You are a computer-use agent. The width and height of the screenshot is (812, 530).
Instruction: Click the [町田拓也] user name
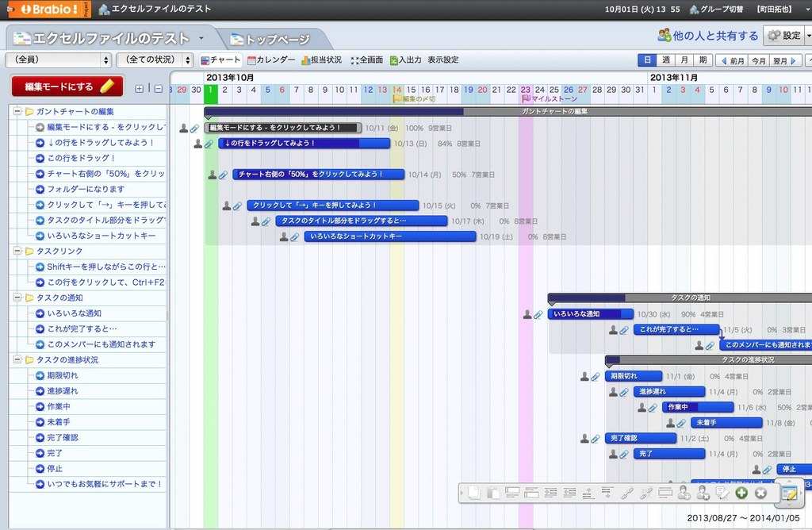click(x=774, y=10)
